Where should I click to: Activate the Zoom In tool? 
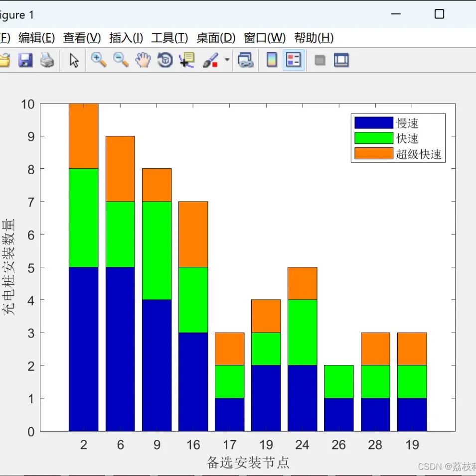click(99, 60)
